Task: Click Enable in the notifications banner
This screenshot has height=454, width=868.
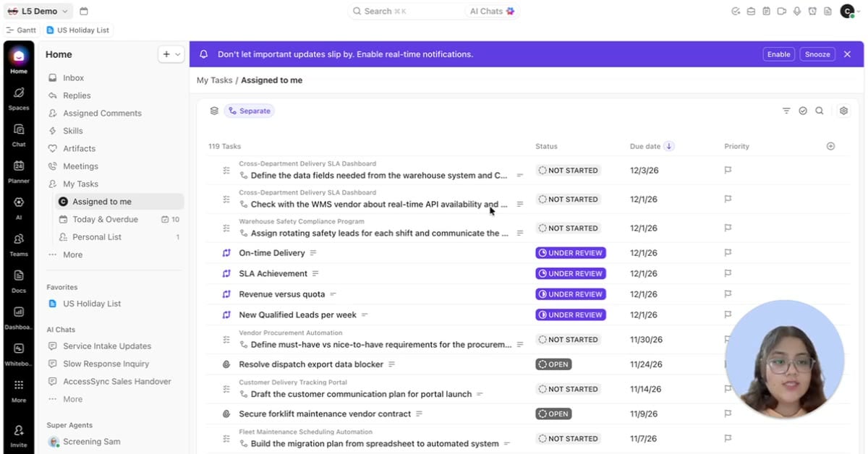Action: click(x=778, y=54)
